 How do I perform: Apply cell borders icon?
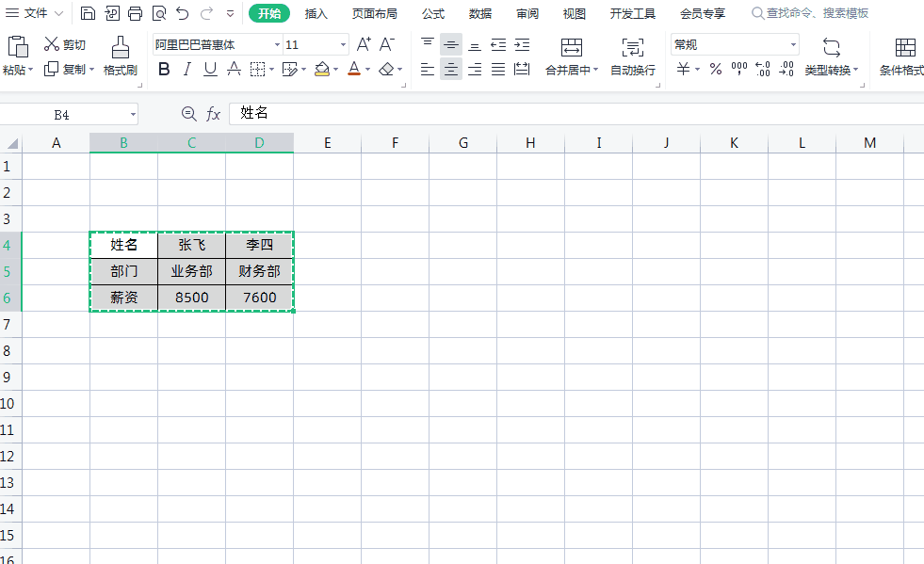tap(257, 70)
